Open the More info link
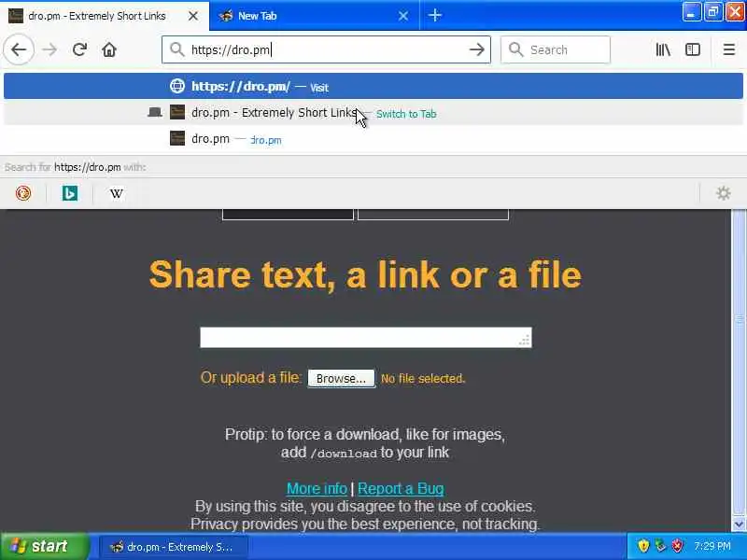This screenshot has width=747, height=560. (317, 488)
